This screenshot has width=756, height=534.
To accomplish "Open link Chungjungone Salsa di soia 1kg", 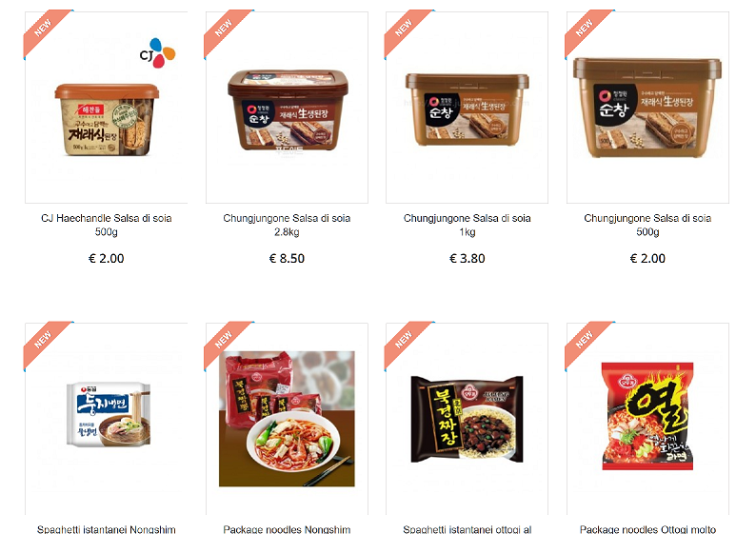I will coord(468,225).
